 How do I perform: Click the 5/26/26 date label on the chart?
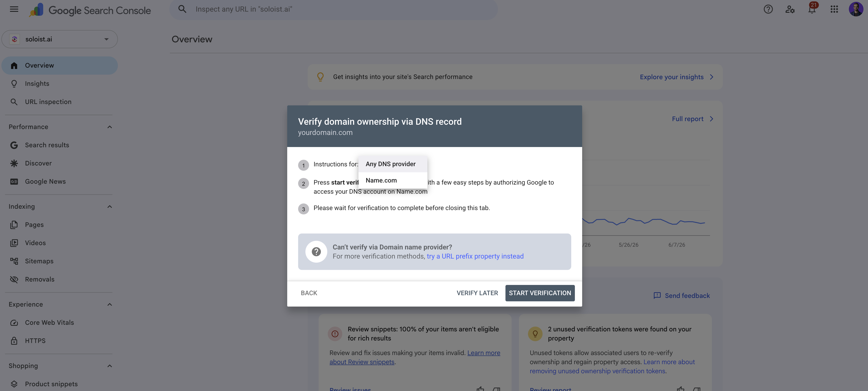(x=628, y=245)
